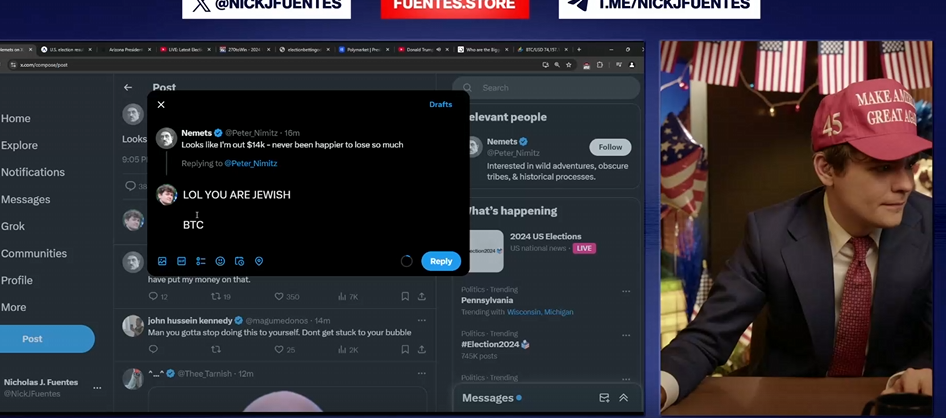This screenshot has width=946, height=418.
Task: Expand the Messages drawer with double chevron
Action: coord(624,398)
